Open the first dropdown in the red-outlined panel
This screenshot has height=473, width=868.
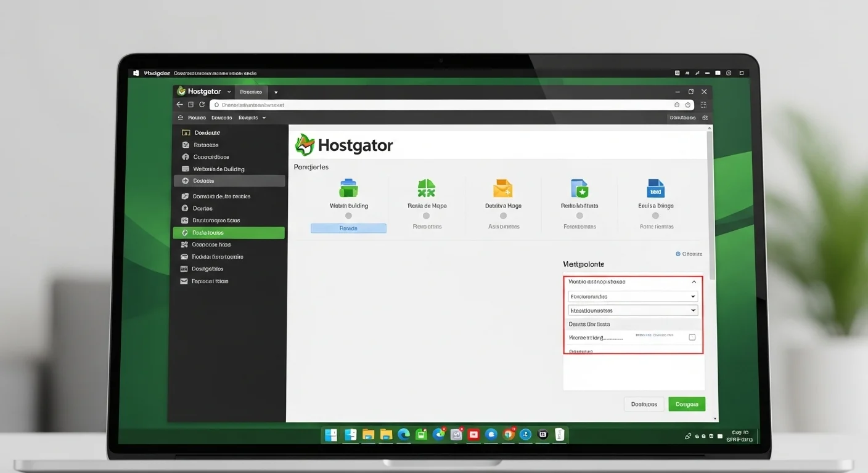coord(633,296)
